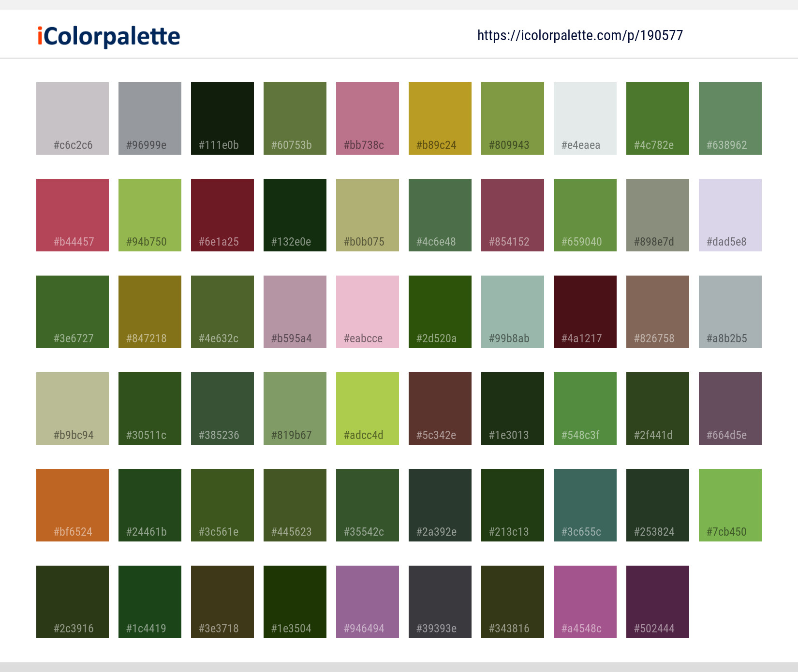This screenshot has width=798, height=672.
Task: Click the khaki #b0b075 swatch
Action: pos(368,215)
